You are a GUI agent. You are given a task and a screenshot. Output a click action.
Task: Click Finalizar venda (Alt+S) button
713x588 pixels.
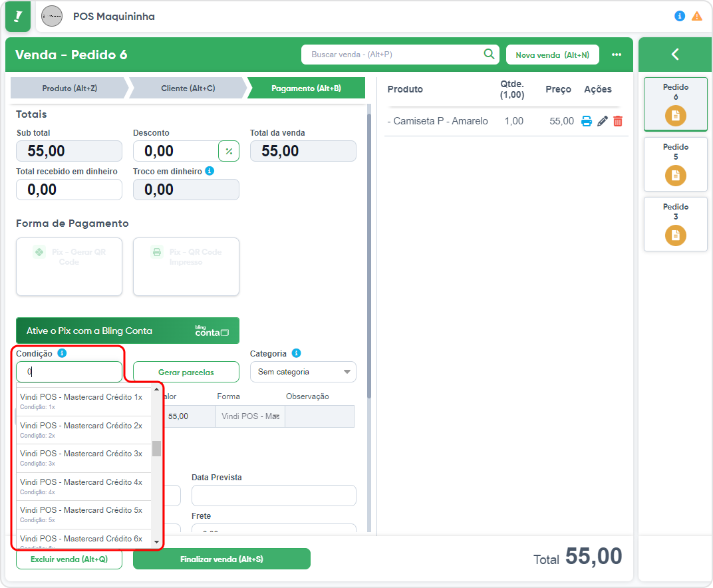pos(221,559)
